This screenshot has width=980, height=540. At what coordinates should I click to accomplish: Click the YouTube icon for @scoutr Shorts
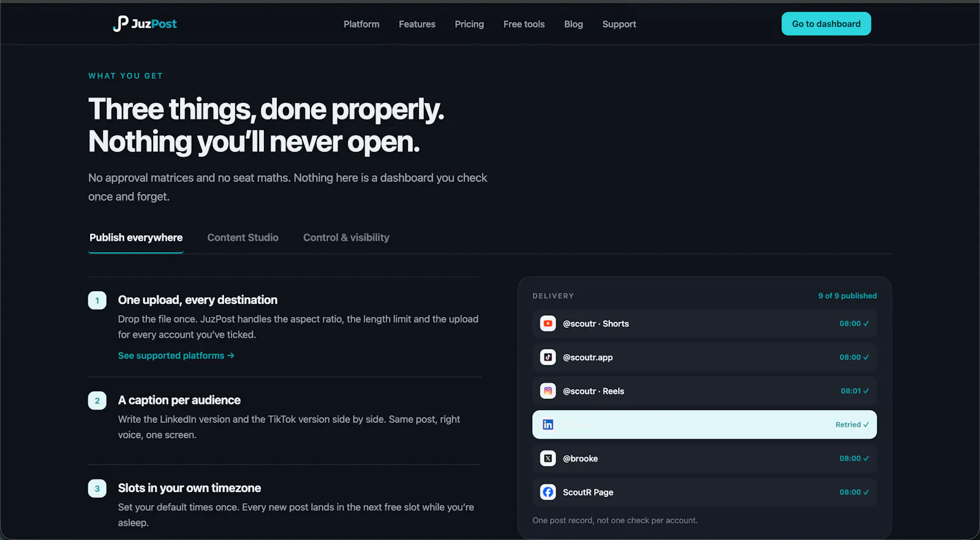[x=548, y=324]
